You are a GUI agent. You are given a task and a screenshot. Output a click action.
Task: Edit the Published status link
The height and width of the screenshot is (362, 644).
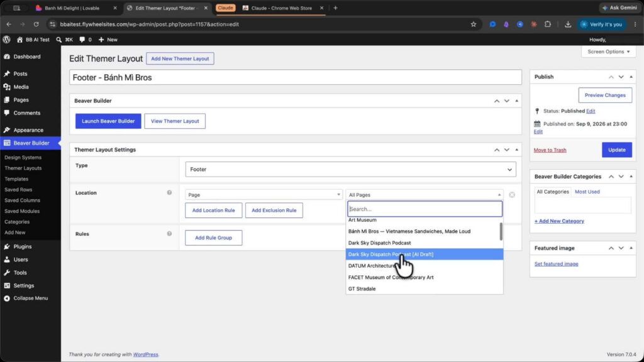591,111
